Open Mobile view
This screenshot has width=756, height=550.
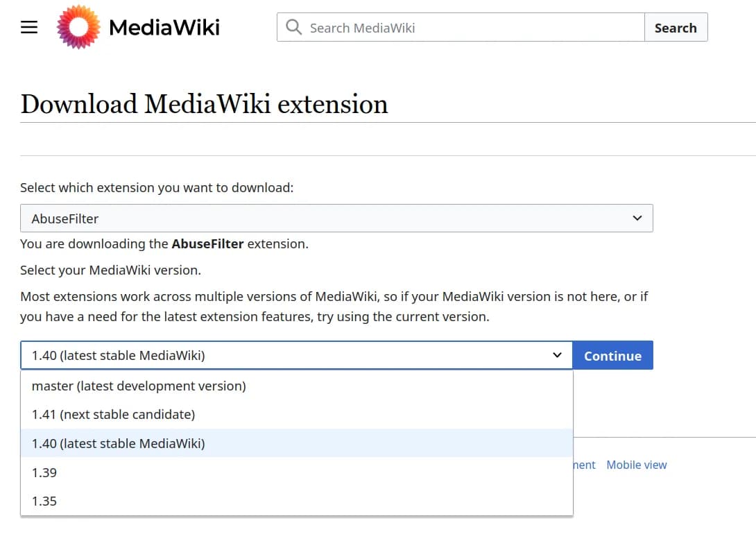pyautogui.click(x=636, y=465)
